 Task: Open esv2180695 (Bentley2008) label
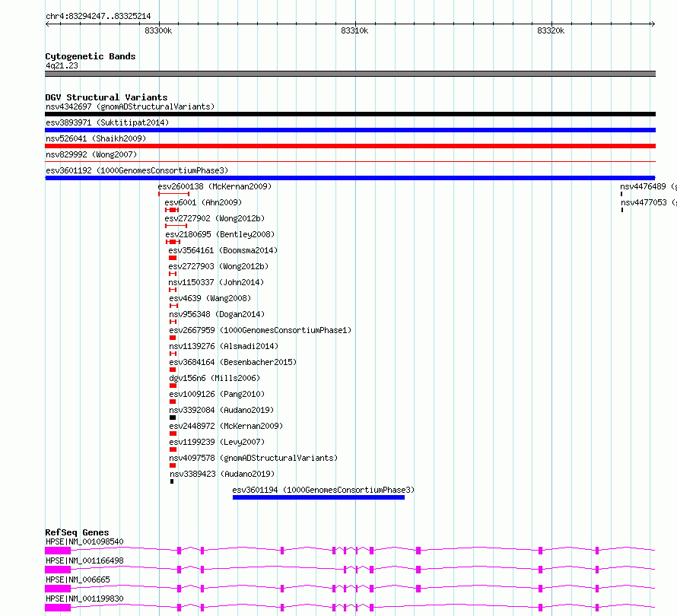(x=220, y=234)
